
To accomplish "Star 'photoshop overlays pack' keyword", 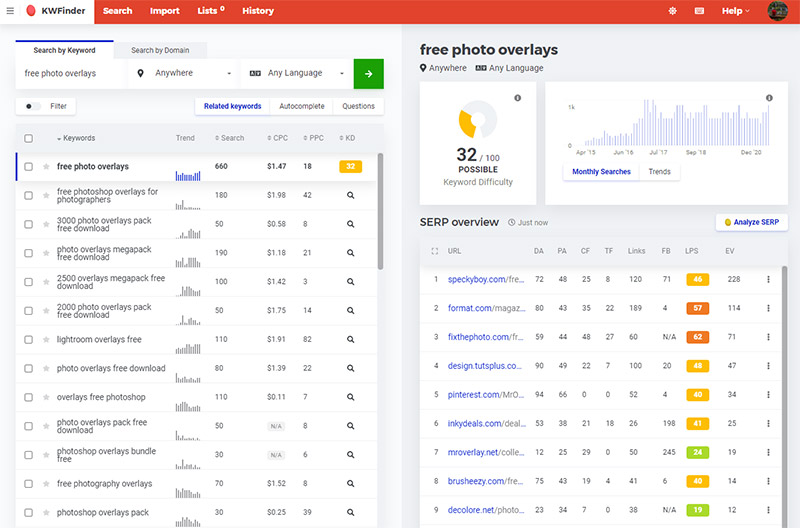I will (46, 513).
